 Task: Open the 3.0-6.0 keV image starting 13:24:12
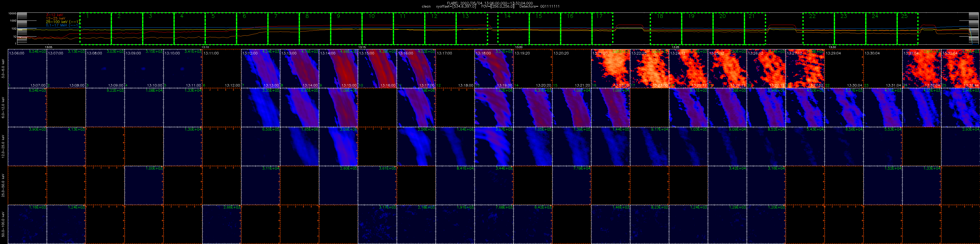[689, 69]
